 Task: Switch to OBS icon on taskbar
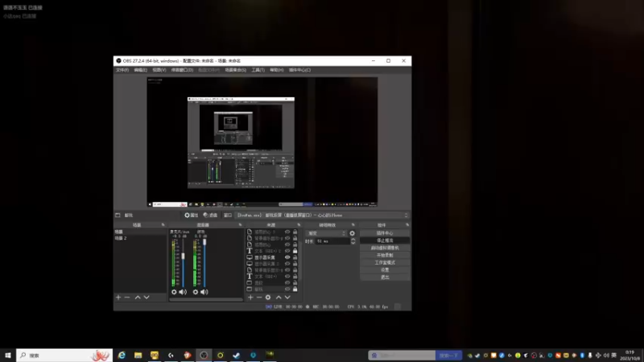tap(204, 355)
